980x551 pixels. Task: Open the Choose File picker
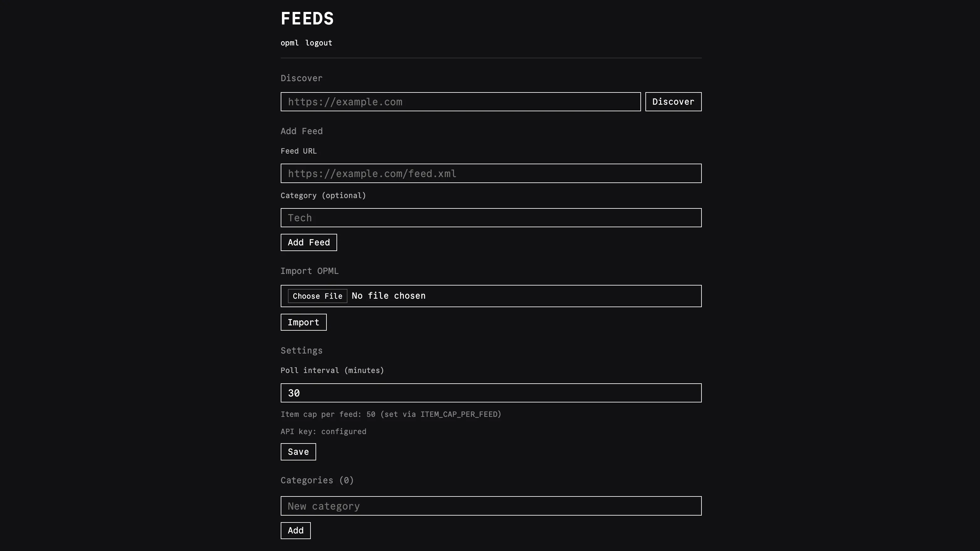[x=318, y=296]
